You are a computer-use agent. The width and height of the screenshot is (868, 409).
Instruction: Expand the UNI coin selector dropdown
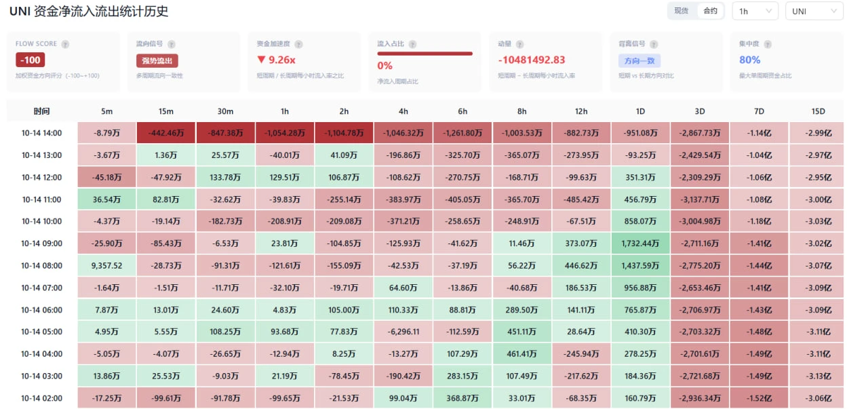click(814, 11)
